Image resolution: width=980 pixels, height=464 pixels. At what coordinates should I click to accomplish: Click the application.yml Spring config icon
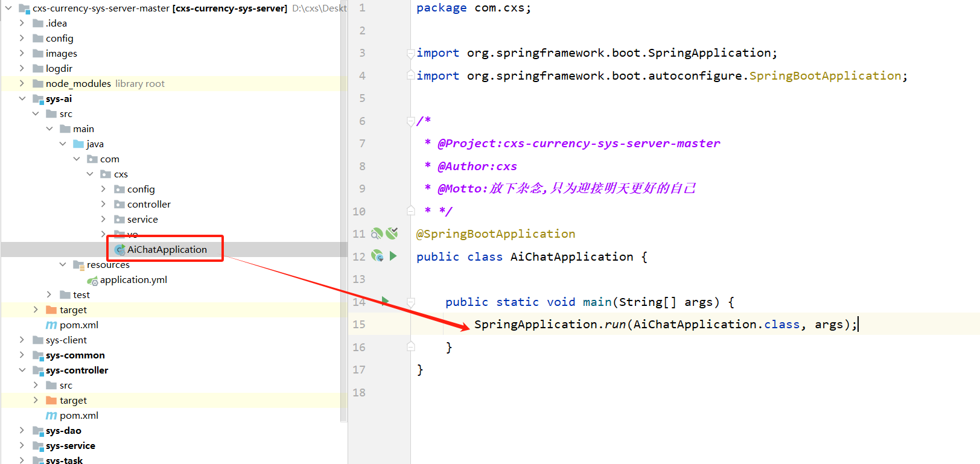[x=92, y=281]
